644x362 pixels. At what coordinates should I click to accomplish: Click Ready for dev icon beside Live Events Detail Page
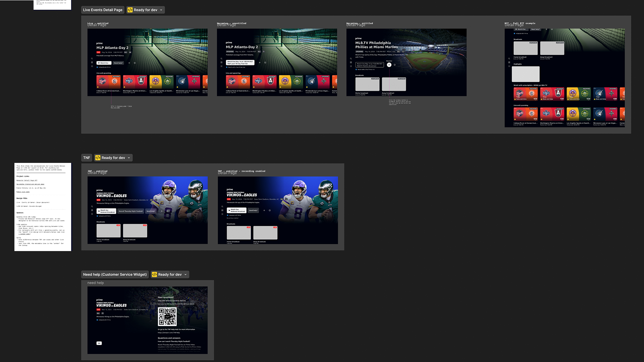130,10
